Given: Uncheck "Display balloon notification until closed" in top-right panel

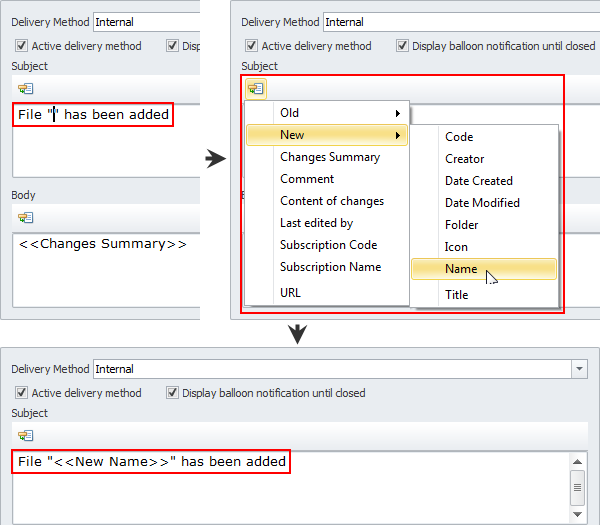Looking at the screenshot, I should 402,46.
